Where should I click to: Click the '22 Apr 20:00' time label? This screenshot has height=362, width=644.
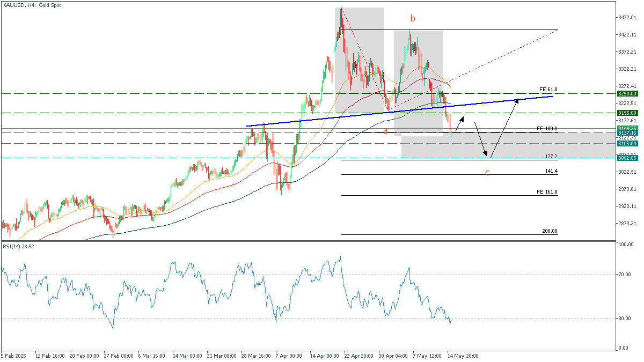tap(358, 356)
